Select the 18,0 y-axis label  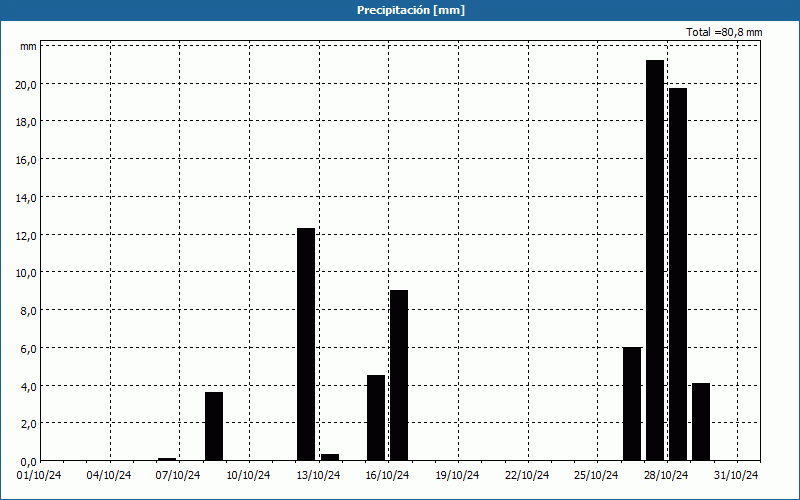pos(26,122)
